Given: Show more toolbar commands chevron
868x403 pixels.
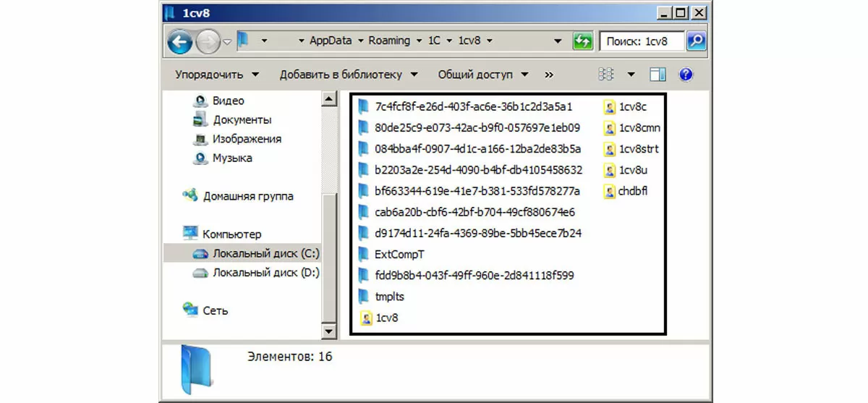Looking at the screenshot, I should (549, 75).
